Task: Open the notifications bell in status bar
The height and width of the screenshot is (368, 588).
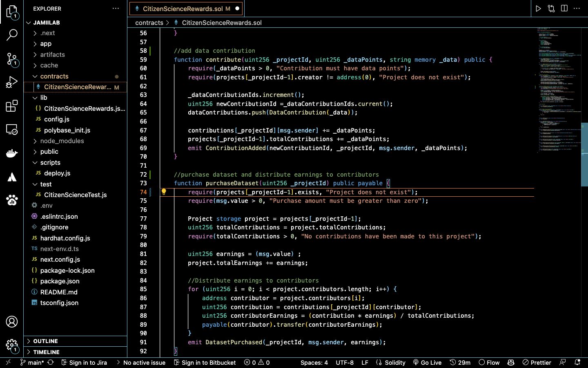Action: point(577,362)
